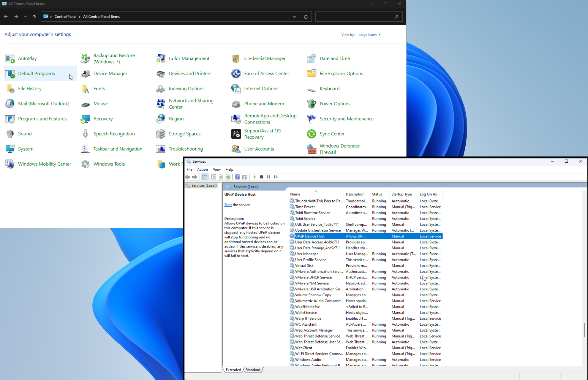Open Date and Time settings
This screenshot has width=588, height=380.
tap(328, 58)
